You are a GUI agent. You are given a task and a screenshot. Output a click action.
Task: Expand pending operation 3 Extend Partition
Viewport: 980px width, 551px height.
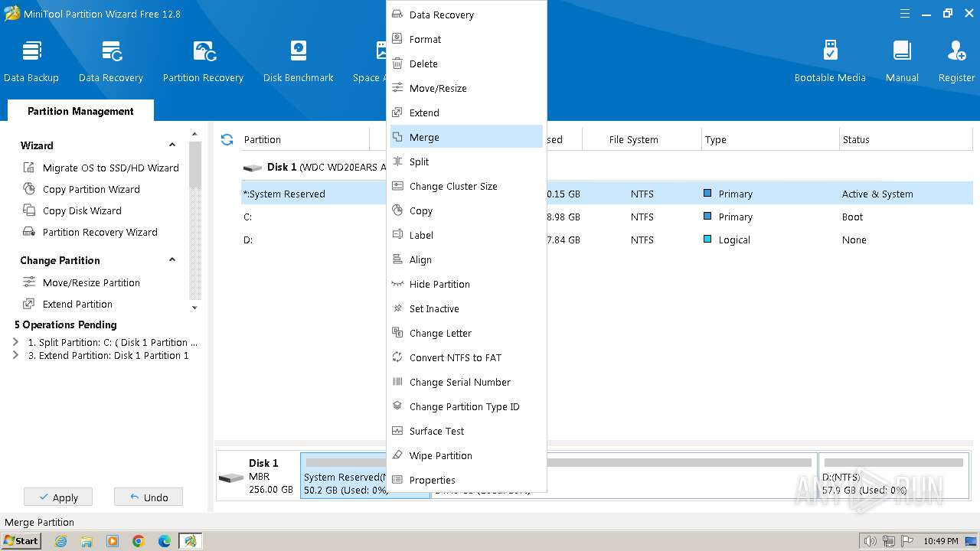[15, 355]
